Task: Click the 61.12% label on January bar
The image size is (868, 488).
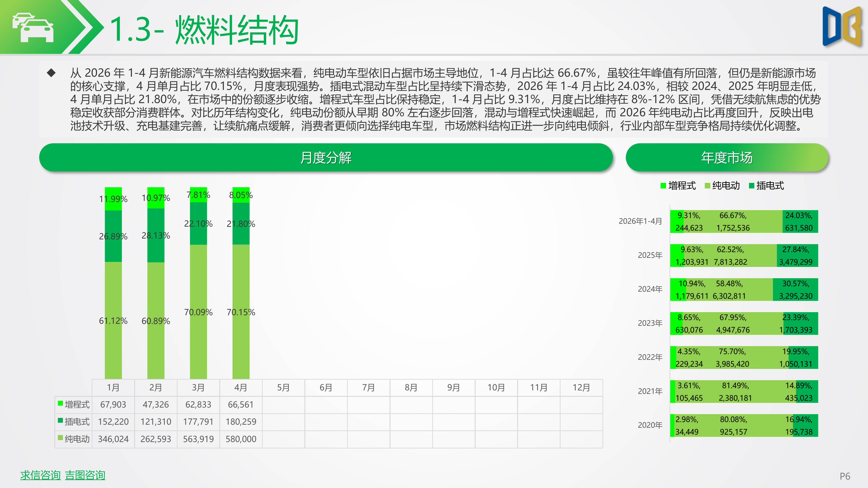Action: click(x=113, y=321)
